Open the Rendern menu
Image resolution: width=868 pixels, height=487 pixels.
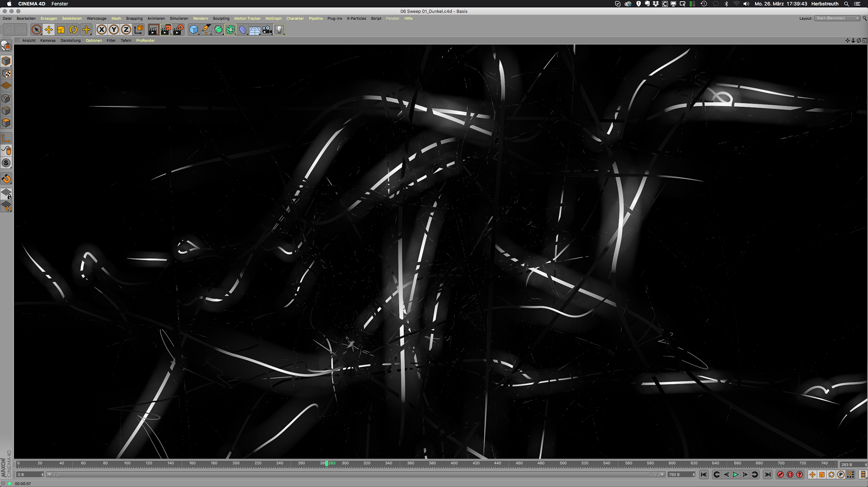(200, 19)
